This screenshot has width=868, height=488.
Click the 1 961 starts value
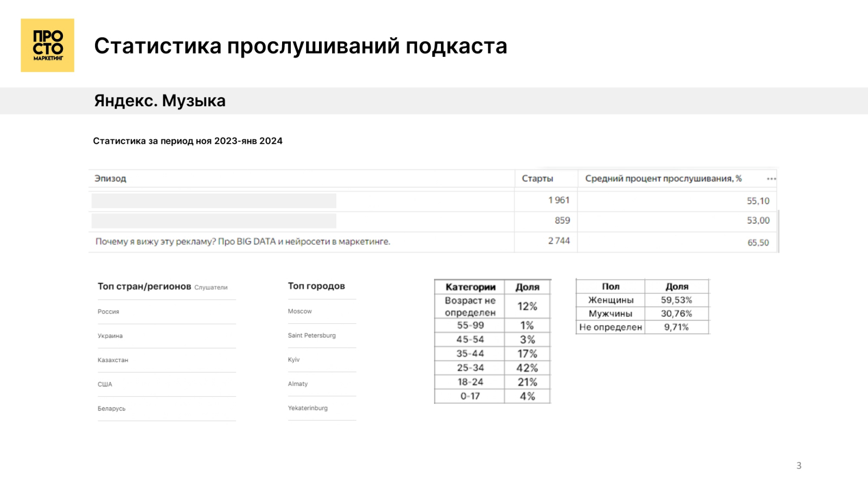coord(559,200)
